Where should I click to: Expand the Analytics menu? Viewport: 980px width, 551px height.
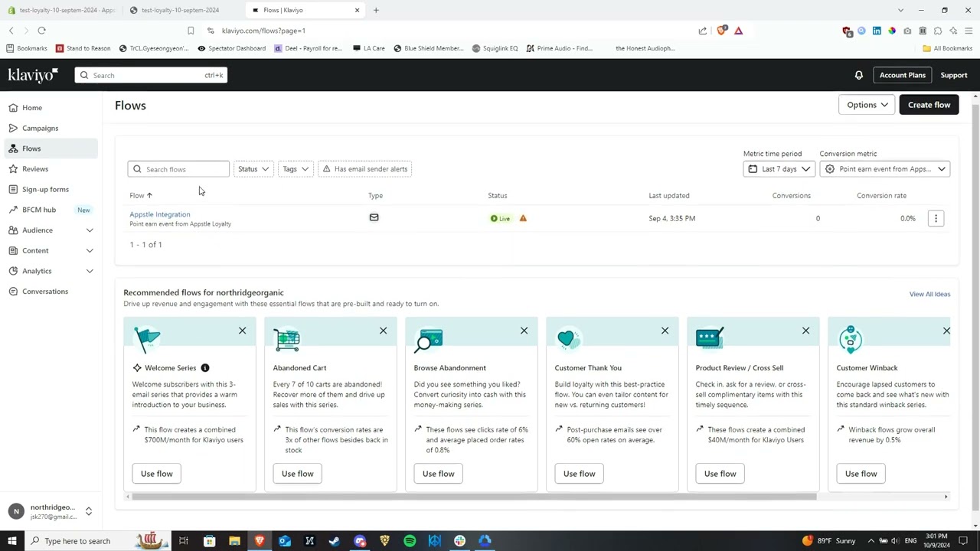(x=50, y=271)
